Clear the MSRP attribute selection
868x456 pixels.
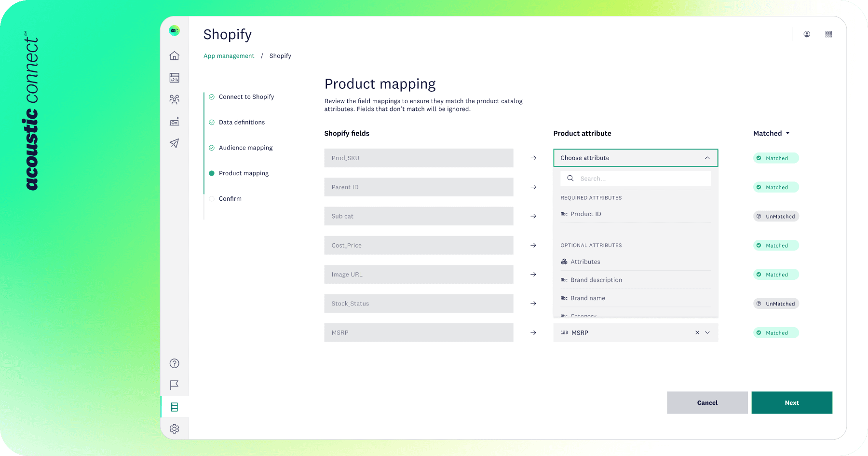pos(697,332)
